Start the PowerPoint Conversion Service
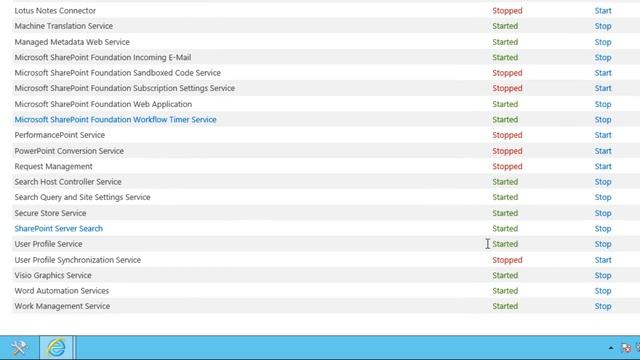640x360 pixels. pyautogui.click(x=603, y=151)
